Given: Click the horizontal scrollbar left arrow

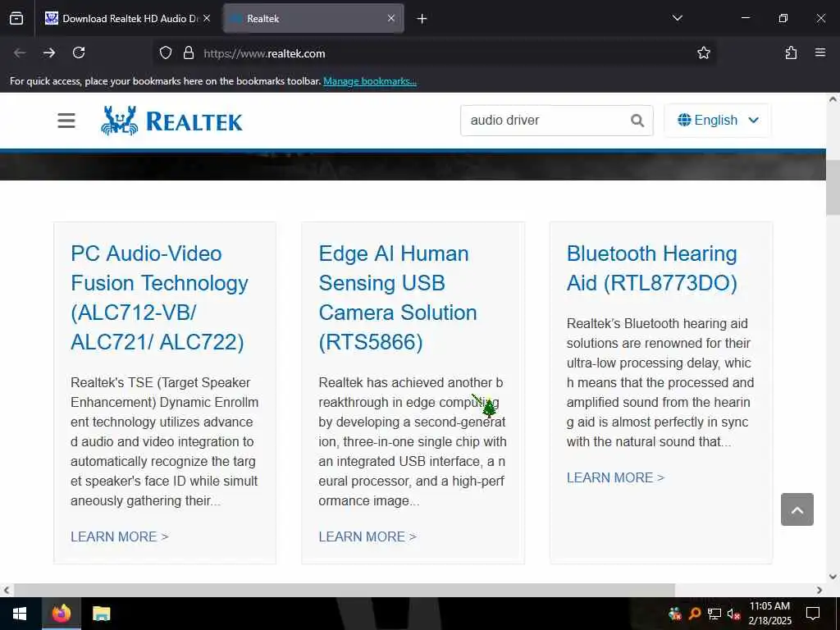Looking at the screenshot, I should click(x=6, y=590).
